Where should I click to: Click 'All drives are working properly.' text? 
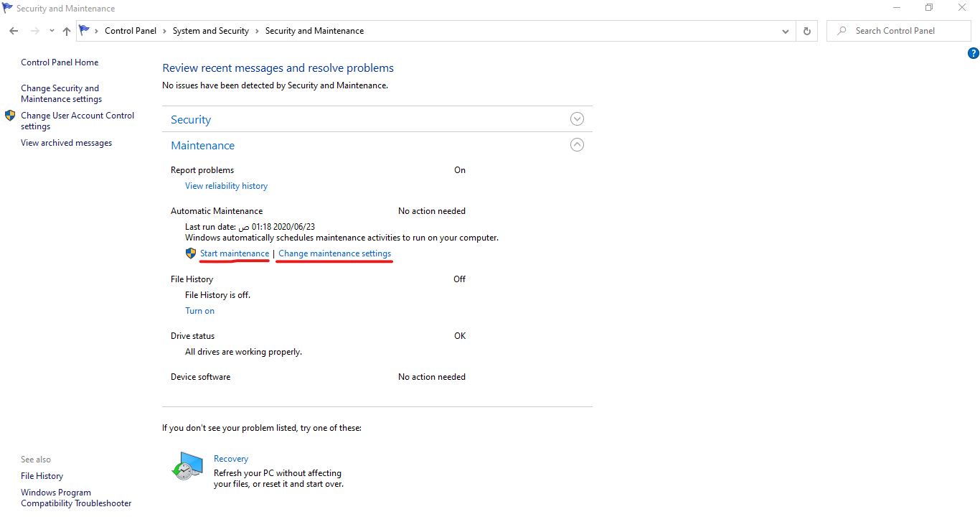(x=243, y=352)
